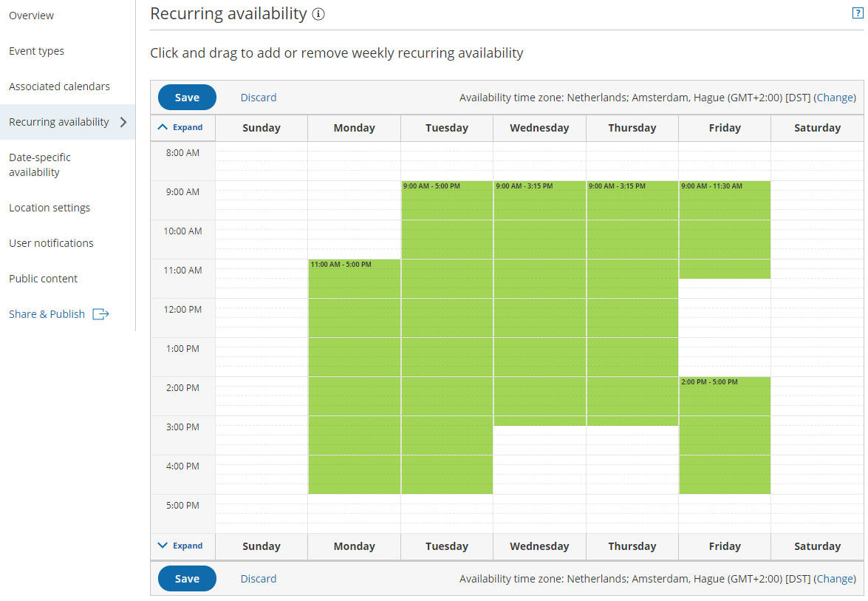The width and height of the screenshot is (868, 601).
Task: Open the Overview menu item
Action: (x=31, y=16)
